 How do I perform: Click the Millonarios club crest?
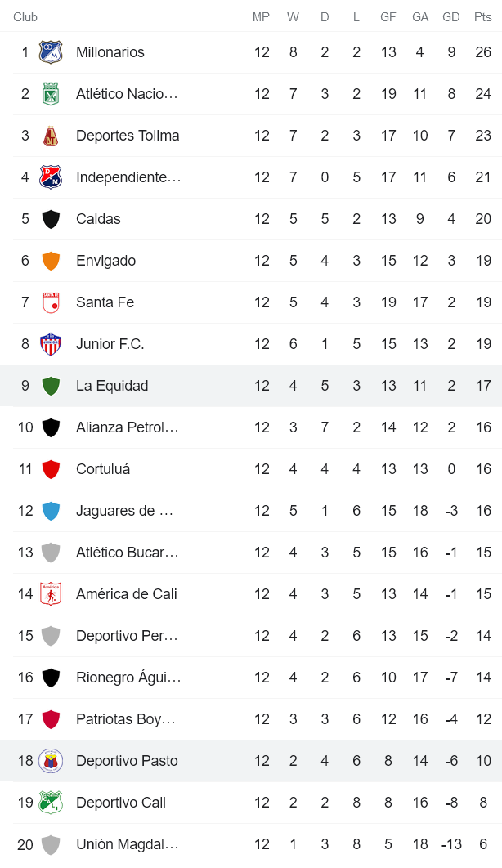[x=51, y=51]
